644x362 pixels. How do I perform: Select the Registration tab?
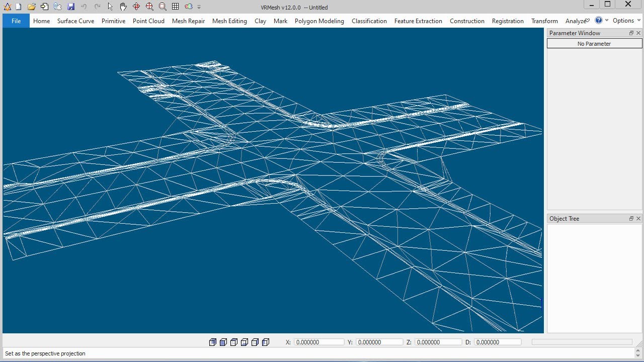click(x=508, y=21)
